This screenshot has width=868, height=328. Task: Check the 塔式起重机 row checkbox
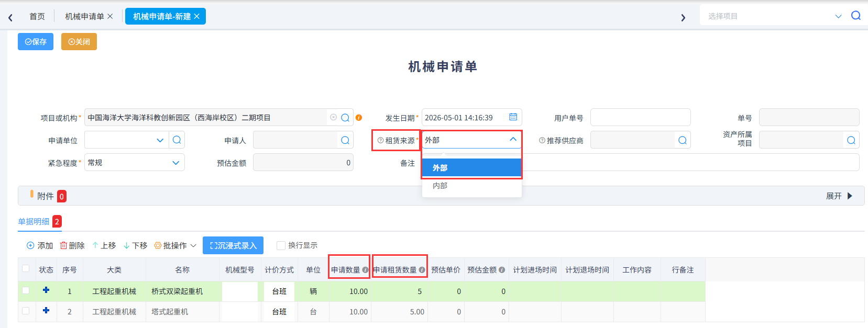pos(26,311)
